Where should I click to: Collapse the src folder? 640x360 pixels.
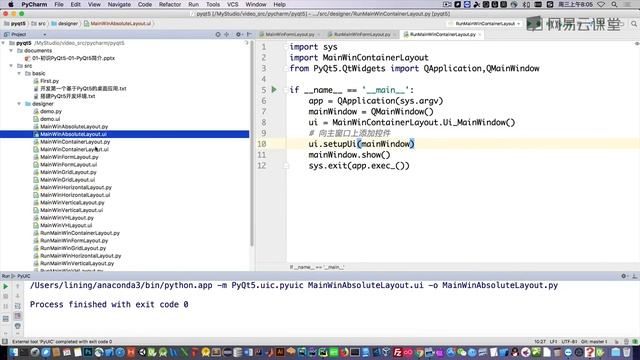[11, 66]
